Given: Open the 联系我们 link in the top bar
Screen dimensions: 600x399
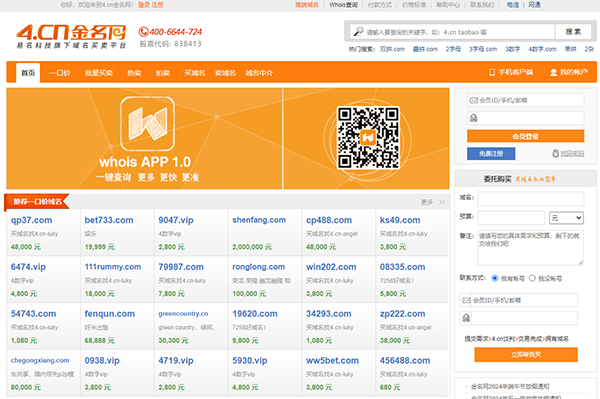Looking at the screenshot, I should (x=482, y=5).
